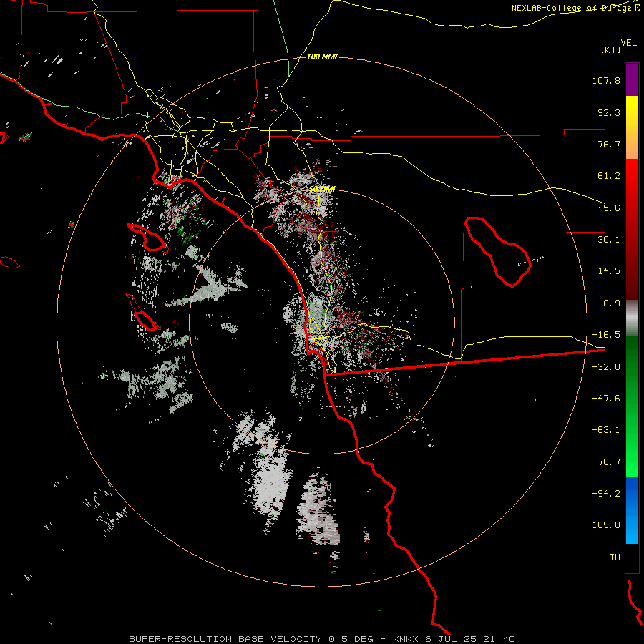The image size is (644, 644).
Task: Click the TH legend label
Action: [x=615, y=557]
